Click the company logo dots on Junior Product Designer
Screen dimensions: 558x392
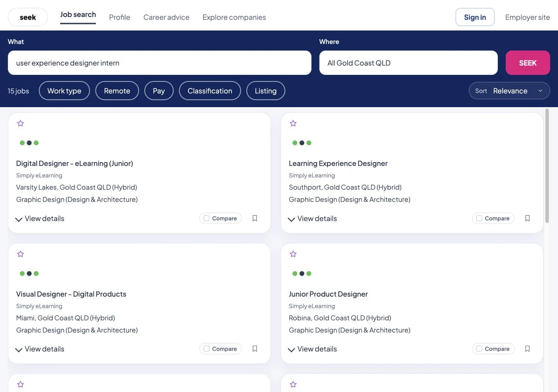(x=302, y=274)
